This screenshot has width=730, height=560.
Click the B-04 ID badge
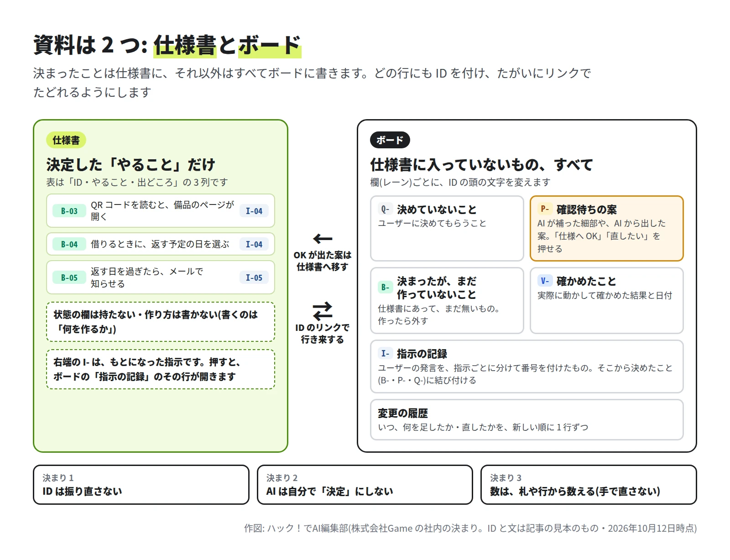[69, 244]
